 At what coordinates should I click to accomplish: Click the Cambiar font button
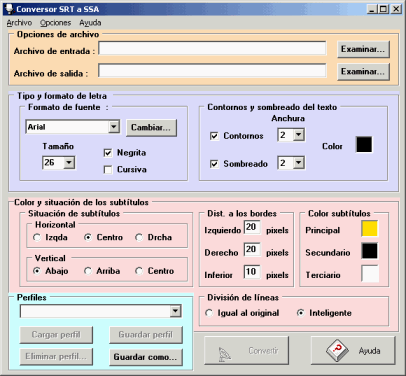coord(151,128)
